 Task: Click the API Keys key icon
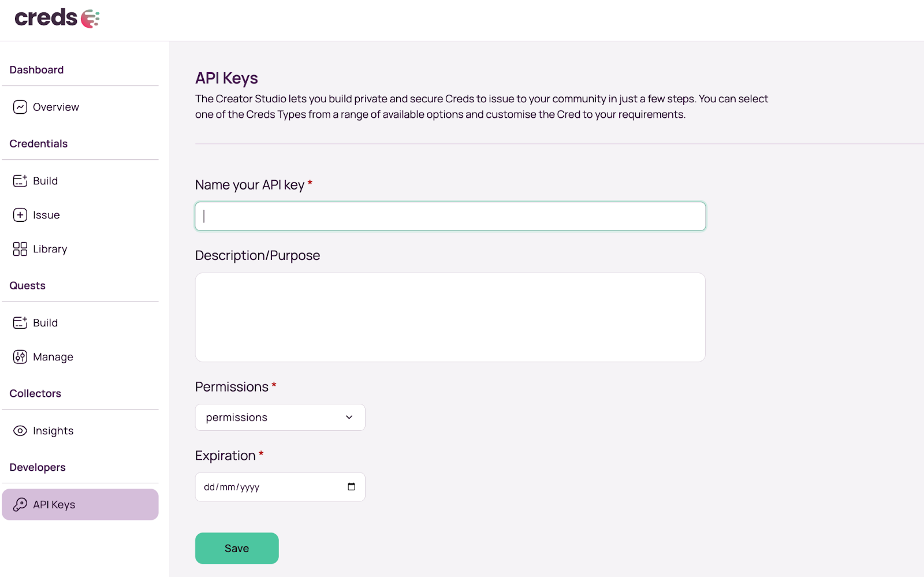(20, 505)
